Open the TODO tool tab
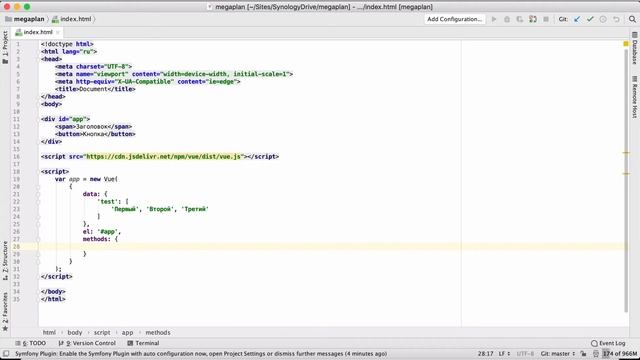The image size is (640, 360). point(31,343)
